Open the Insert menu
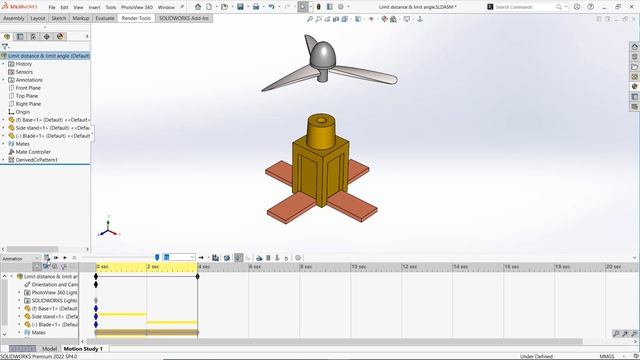This screenshot has width=640, height=360. click(94, 7)
